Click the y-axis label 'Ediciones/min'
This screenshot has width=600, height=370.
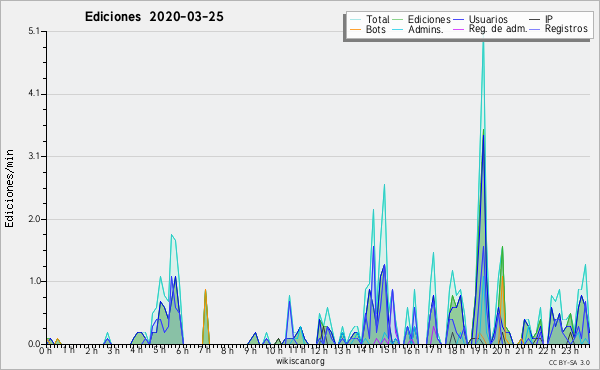(x=9, y=188)
